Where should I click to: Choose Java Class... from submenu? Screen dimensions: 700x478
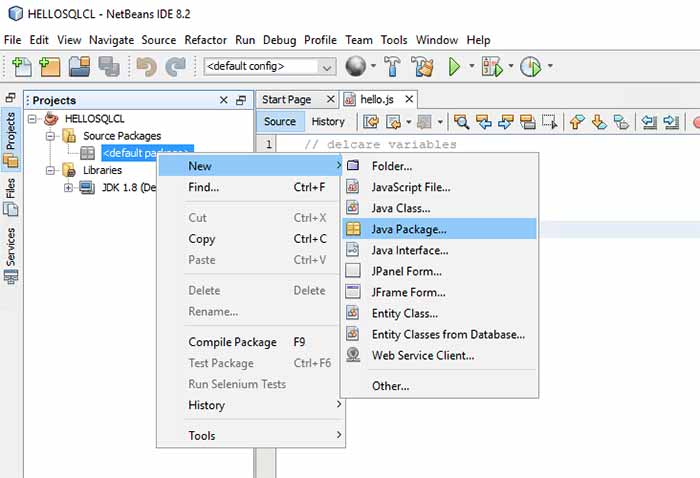pyautogui.click(x=439, y=208)
